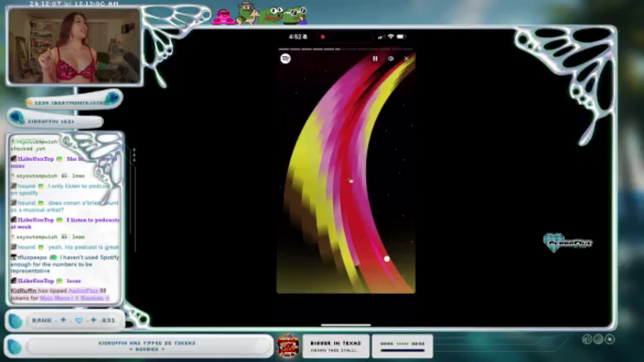Image resolution: width=644 pixels, height=362 pixels.
Task: Mute the Spotify story sound
Action: click(x=391, y=59)
